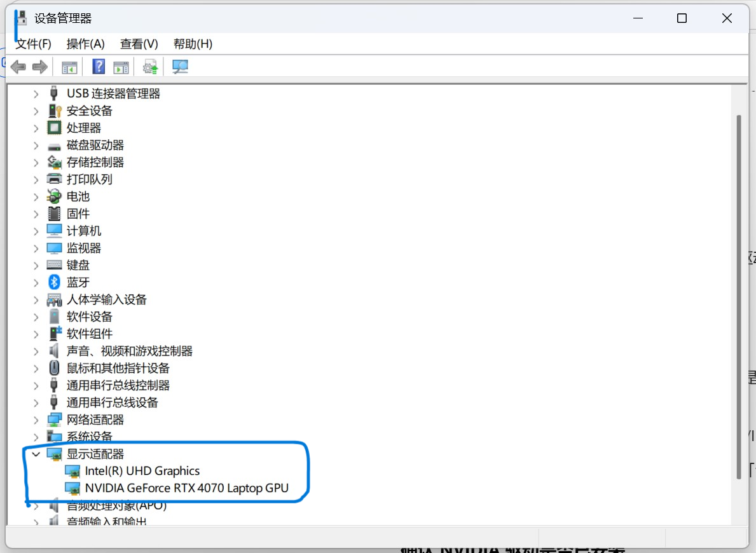The width and height of the screenshot is (756, 553).
Task: Maximize the 设备管理器 window
Action: click(682, 18)
